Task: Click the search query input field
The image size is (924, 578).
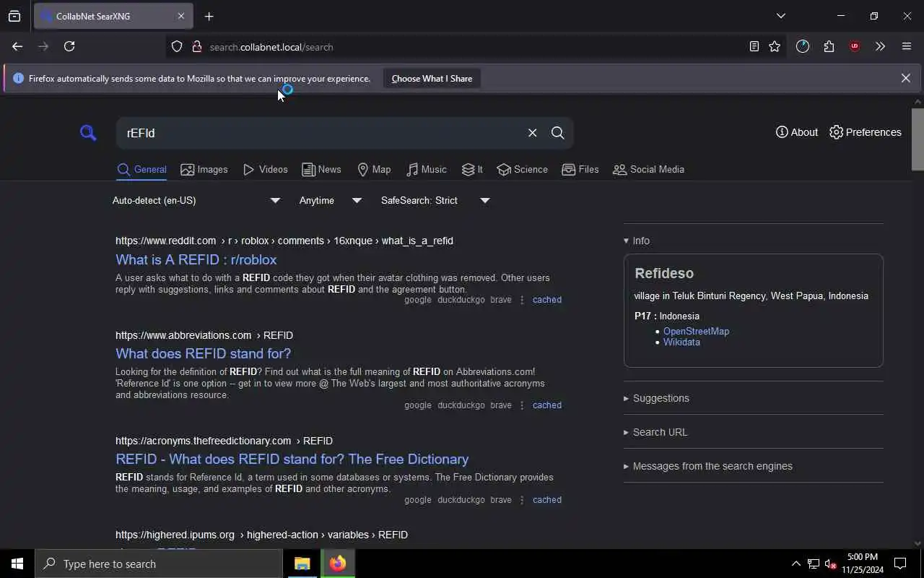Action: click(321, 133)
